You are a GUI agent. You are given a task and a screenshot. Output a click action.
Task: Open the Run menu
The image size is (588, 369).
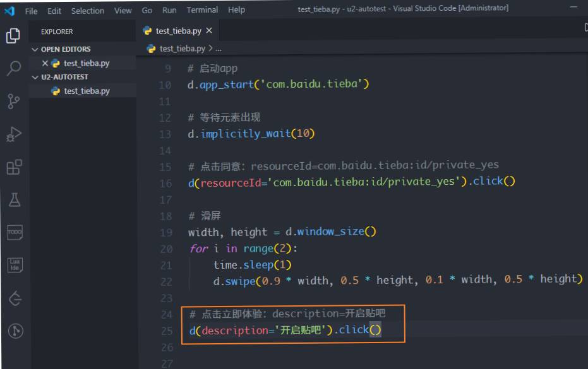point(169,10)
